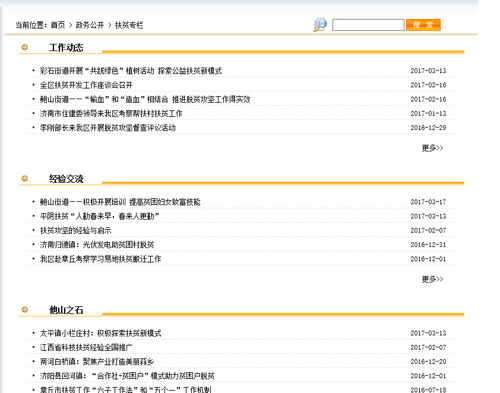Click the arrow icon beside 鲍山之石
The height and width of the screenshot is (393, 500).
(24, 310)
